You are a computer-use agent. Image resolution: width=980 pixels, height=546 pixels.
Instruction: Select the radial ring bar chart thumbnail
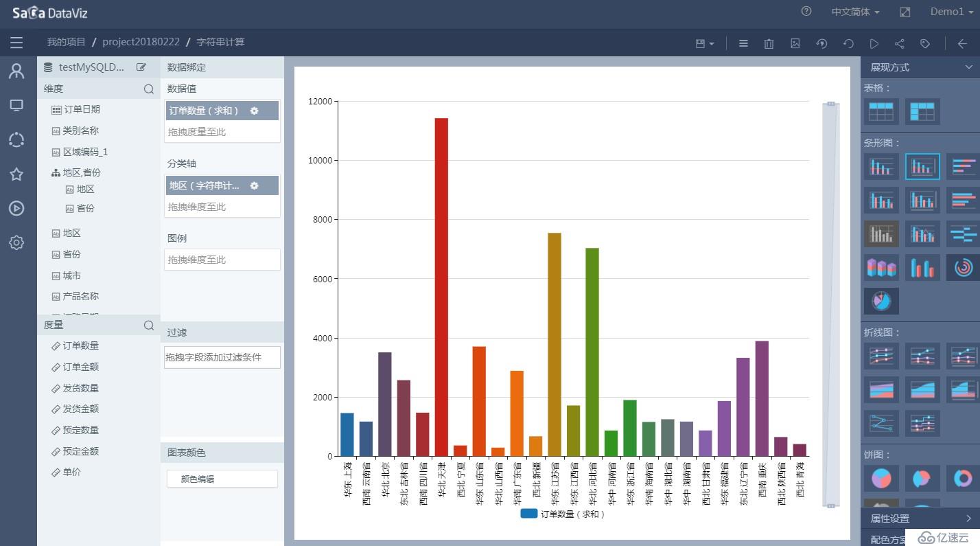coord(963,267)
